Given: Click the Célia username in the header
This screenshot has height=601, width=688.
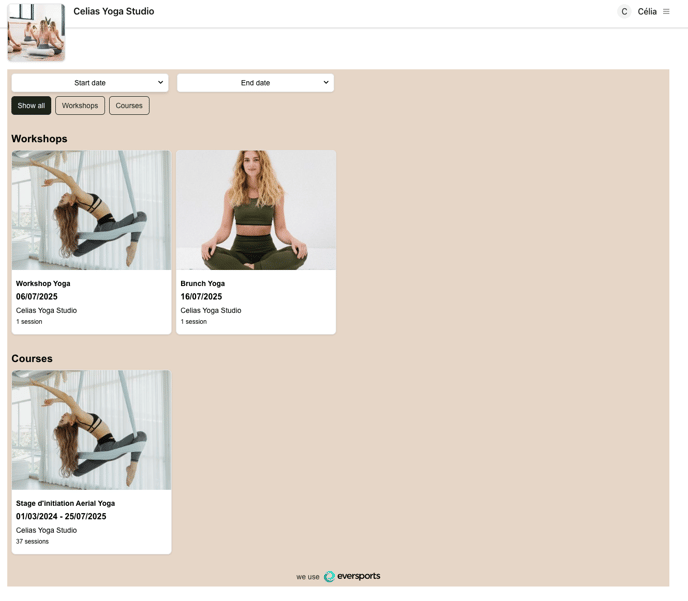Looking at the screenshot, I should (647, 11).
